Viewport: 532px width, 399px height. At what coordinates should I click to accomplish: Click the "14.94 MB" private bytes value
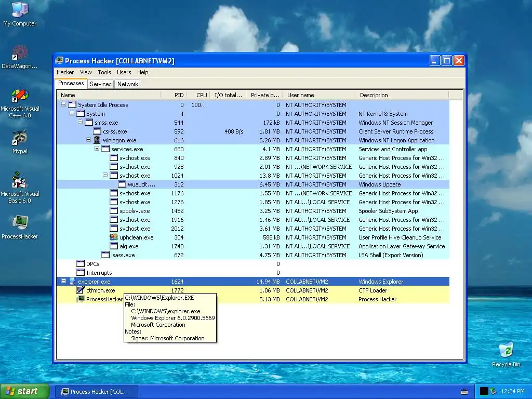[x=268, y=281]
